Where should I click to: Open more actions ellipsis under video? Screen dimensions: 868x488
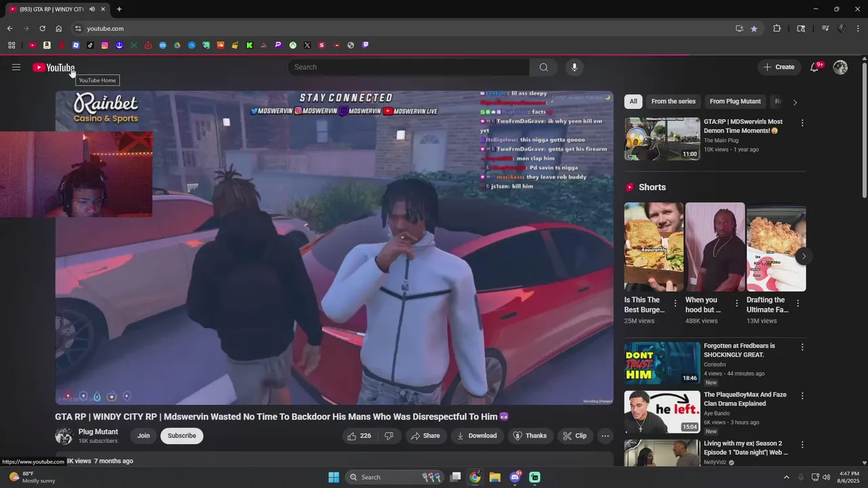[606, 436]
